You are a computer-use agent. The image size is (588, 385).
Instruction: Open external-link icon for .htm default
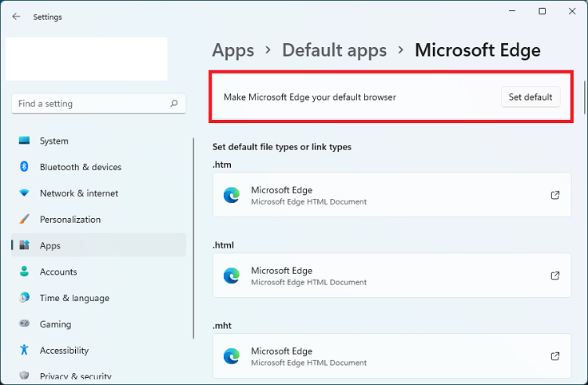point(555,195)
